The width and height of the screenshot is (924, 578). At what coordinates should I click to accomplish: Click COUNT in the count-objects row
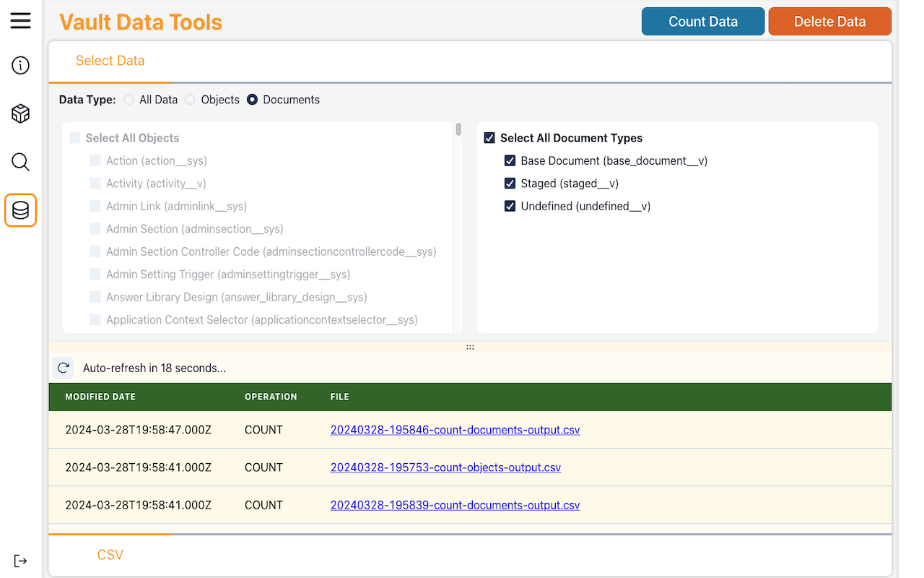pyautogui.click(x=263, y=467)
